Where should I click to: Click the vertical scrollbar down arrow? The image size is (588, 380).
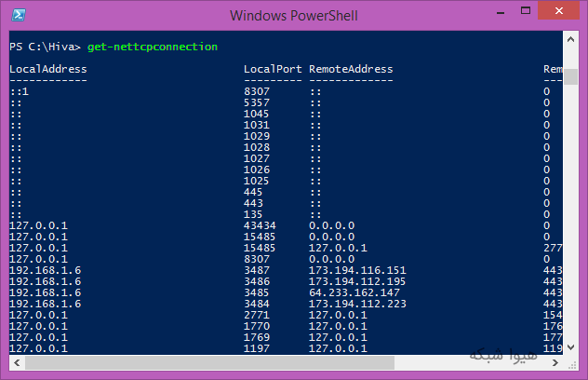click(x=572, y=347)
